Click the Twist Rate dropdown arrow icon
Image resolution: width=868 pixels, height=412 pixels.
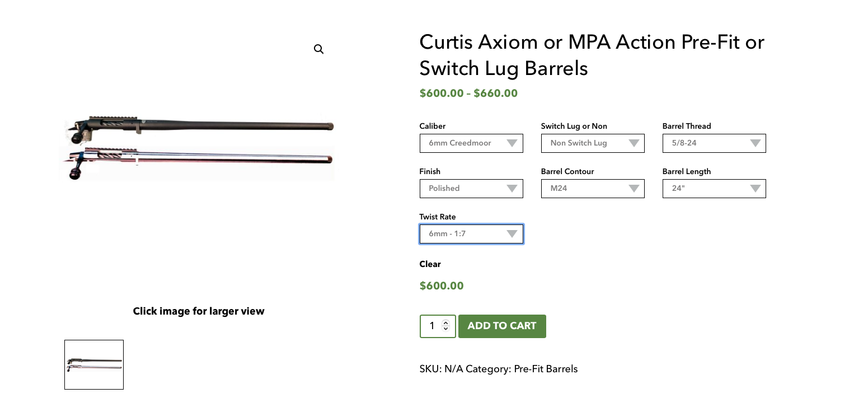tap(512, 234)
